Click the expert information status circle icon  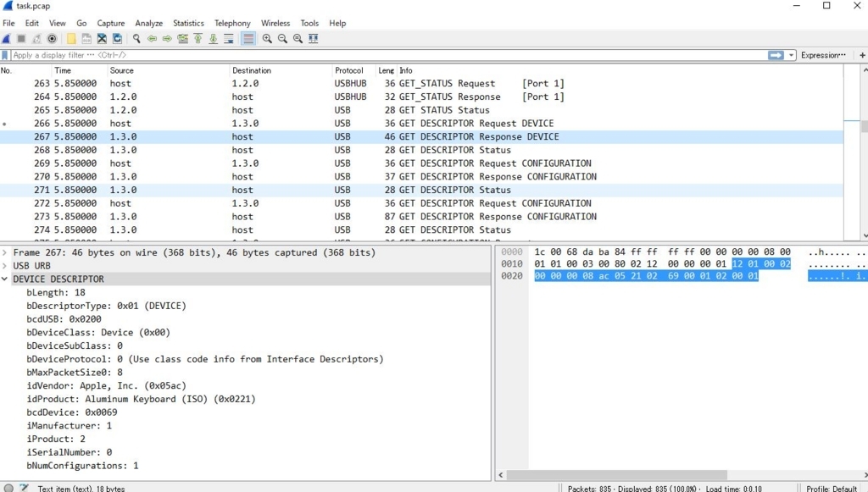(8, 488)
